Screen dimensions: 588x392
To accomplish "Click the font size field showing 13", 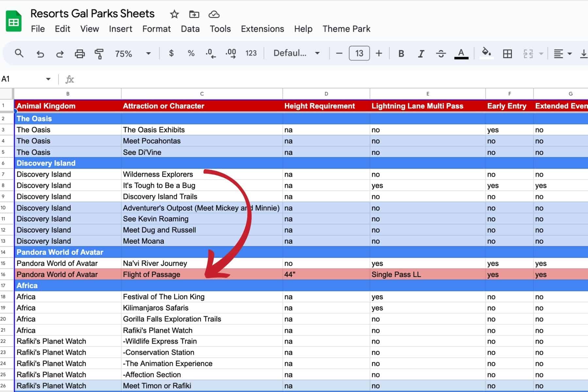I will [x=359, y=53].
